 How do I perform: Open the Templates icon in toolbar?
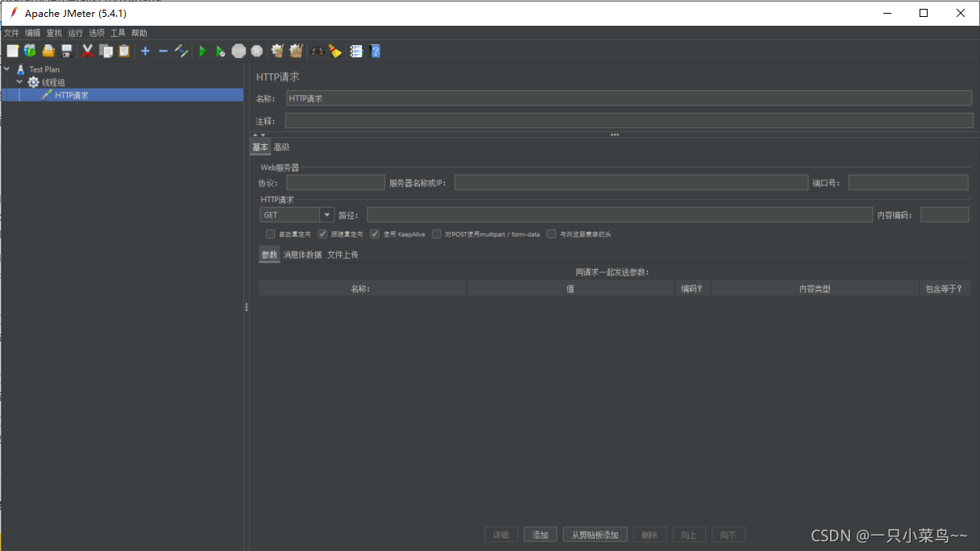click(30, 51)
